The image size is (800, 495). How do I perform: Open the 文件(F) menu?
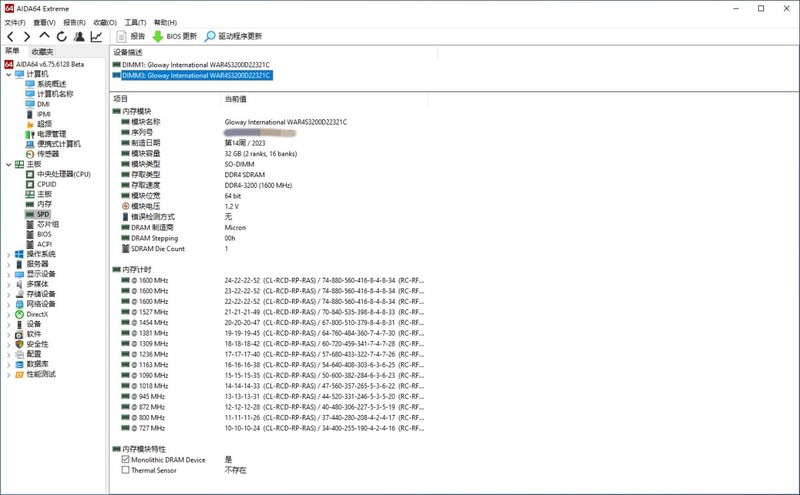[15, 22]
